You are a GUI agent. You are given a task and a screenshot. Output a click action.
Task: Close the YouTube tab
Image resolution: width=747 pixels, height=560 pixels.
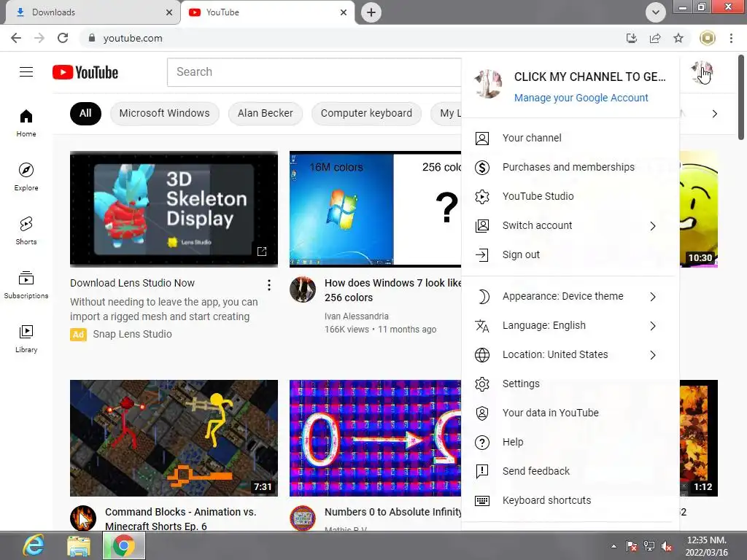344,12
